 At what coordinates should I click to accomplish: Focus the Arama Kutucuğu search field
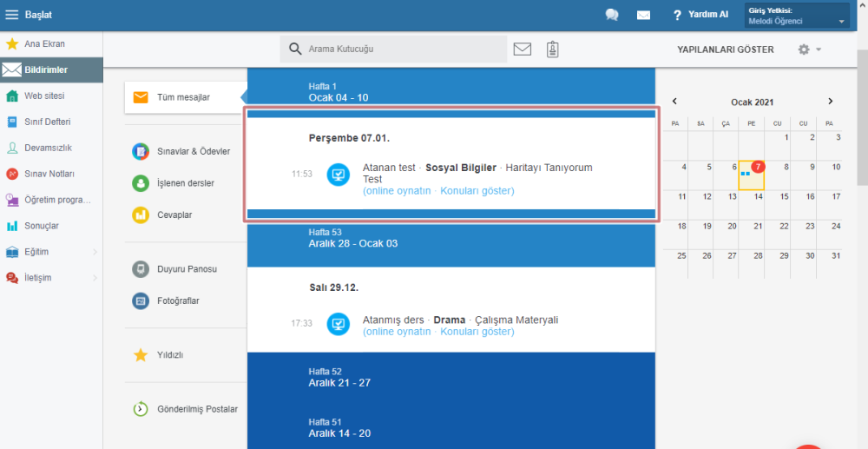393,50
